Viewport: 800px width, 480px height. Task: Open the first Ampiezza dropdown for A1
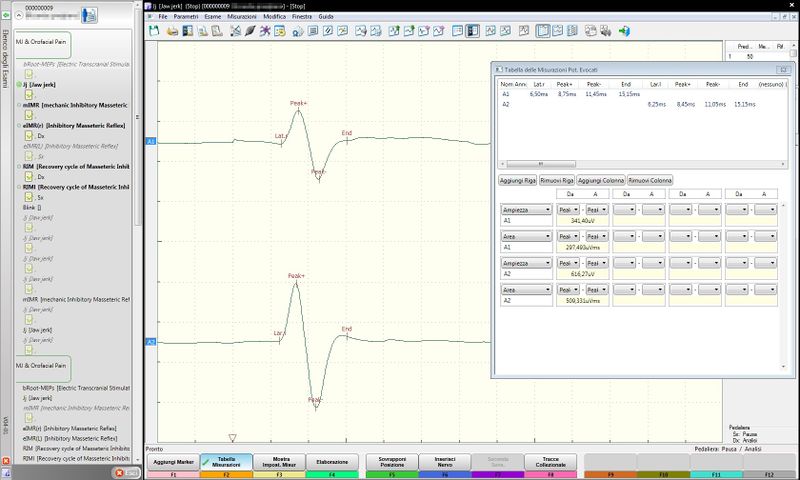[526, 209]
